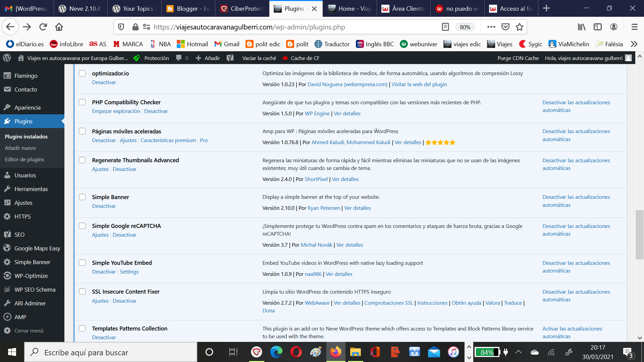Click Empezar exploración for PHP Compatibility Checker
The width and height of the screenshot is (644, 362).
coord(116,111)
